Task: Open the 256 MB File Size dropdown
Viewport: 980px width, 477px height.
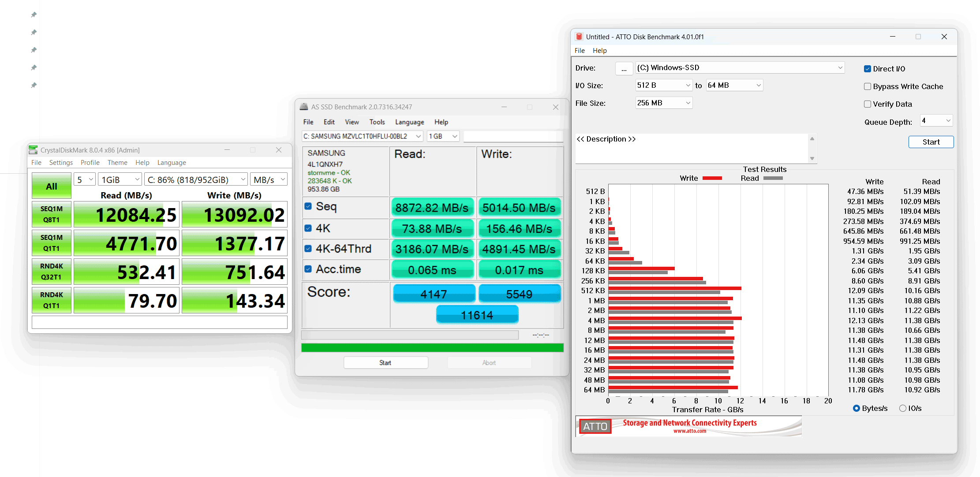Action: click(664, 103)
